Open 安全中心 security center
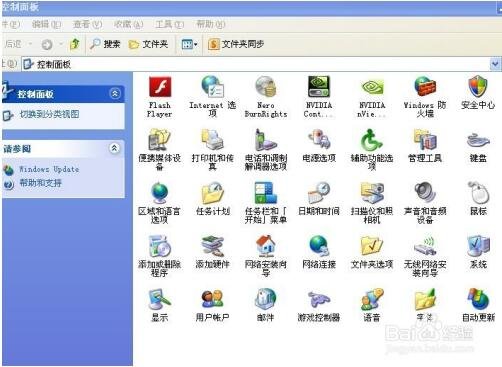This screenshot has width=502, height=367. click(478, 93)
